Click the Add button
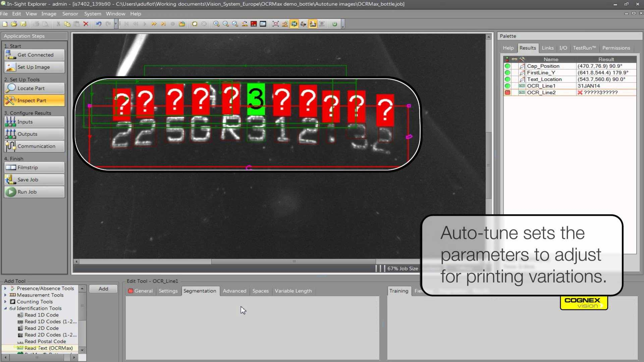This screenshot has width=644, height=362. 103,289
